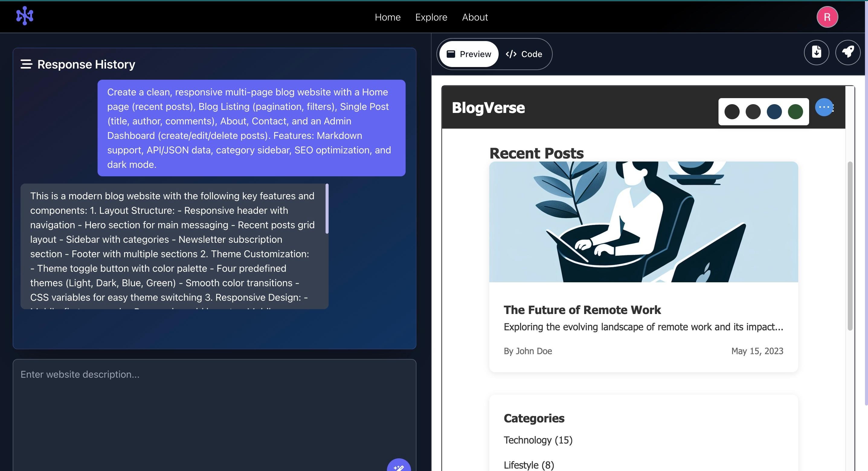Viewport: 868px width, 471px height.
Task: Click the remote work post thumbnail image
Action: [643, 222]
